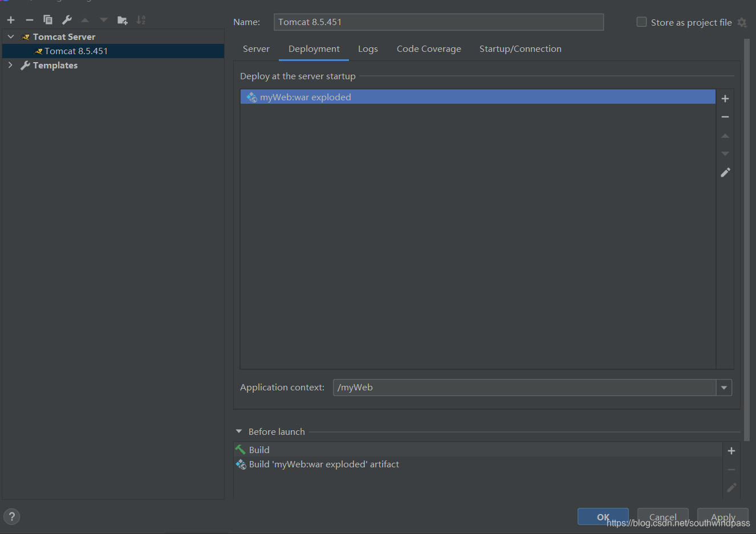Select myWeb:war exploded deployment entry
Viewport: 756px width, 534px height.
478,97
